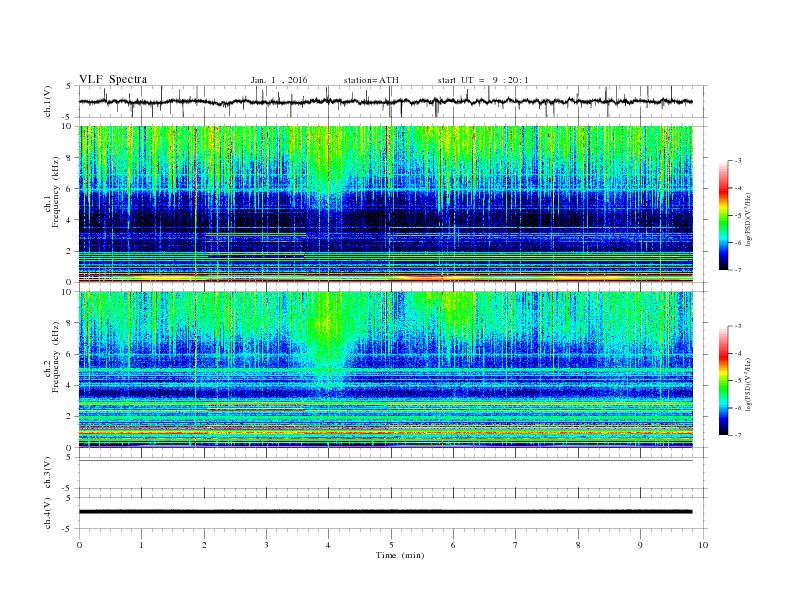The width and height of the screenshot is (792, 612).
Task: Click time axis tick label '9'
Action: click(x=640, y=545)
